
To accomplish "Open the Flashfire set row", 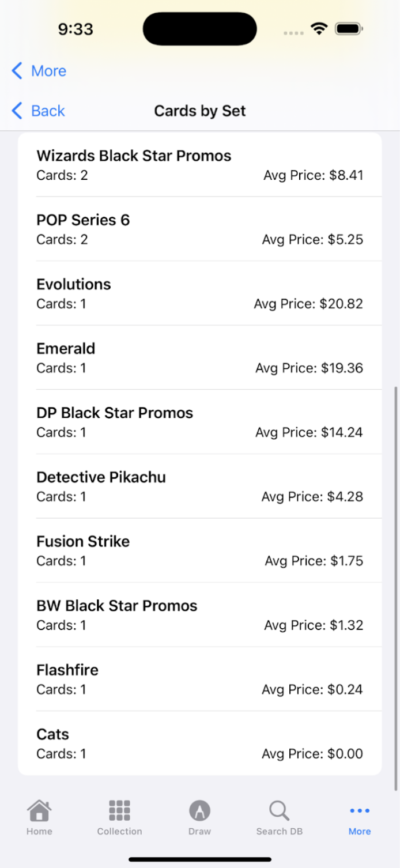I will pyautogui.click(x=199, y=679).
